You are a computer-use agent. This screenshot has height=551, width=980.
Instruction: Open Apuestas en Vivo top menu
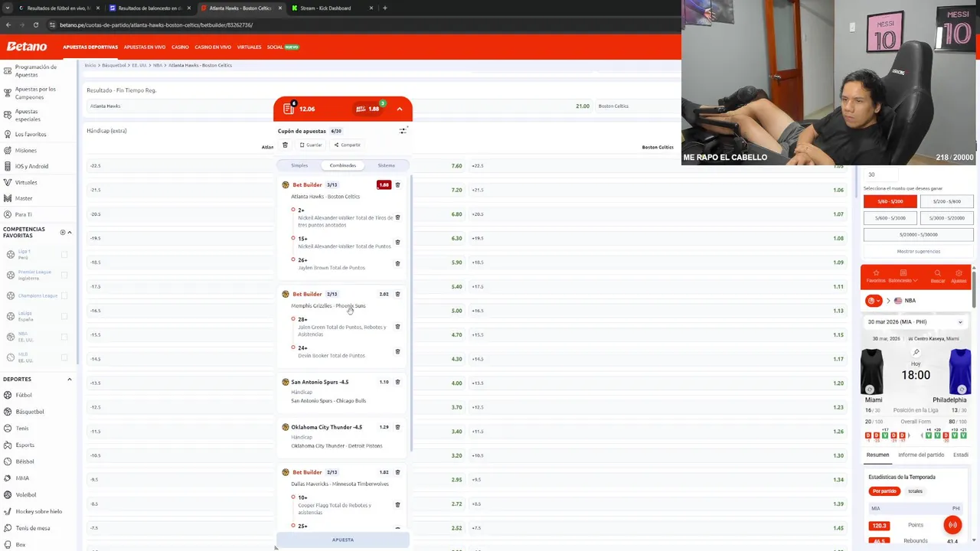tap(144, 47)
